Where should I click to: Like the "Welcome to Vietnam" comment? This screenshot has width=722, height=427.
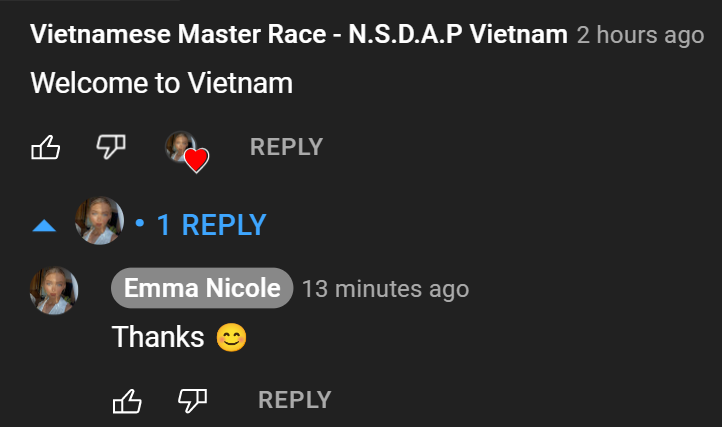(x=46, y=147)
